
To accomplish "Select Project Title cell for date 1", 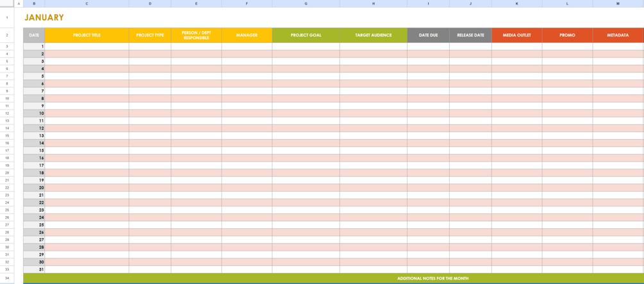I will click(x=87, y=46).
